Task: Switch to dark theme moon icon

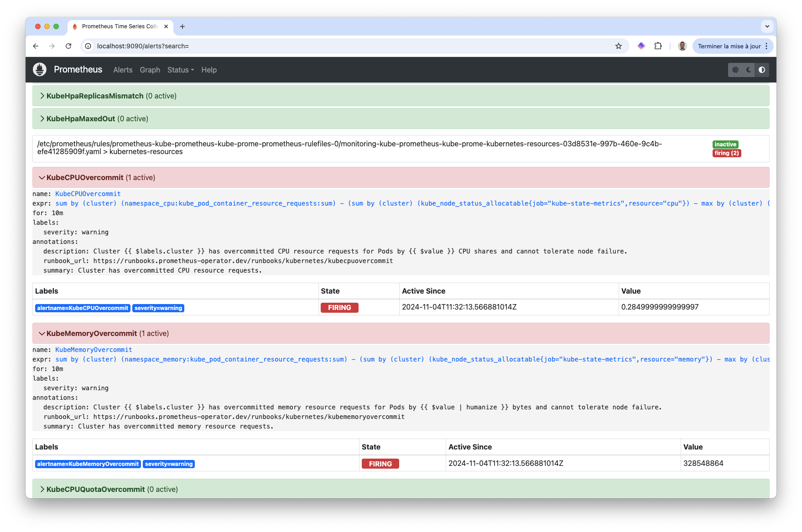Action: [749, 70]
